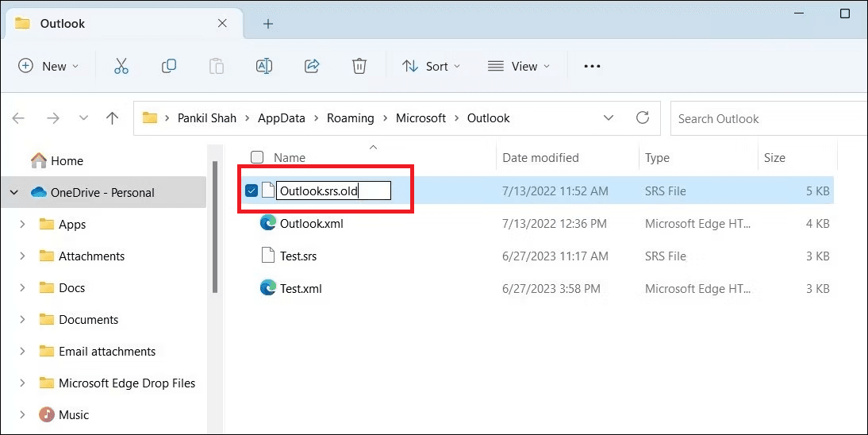The width and height of the screenshot is (868, 435).
Task: Click the Paste clipboard icon
Action: [217, 66]
